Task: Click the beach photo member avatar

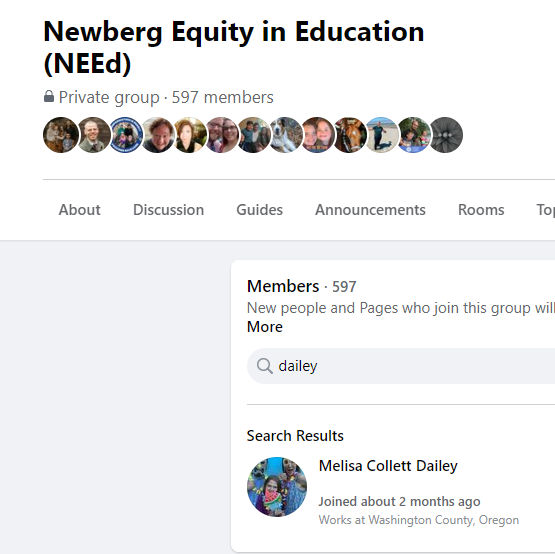Action: 381,135
